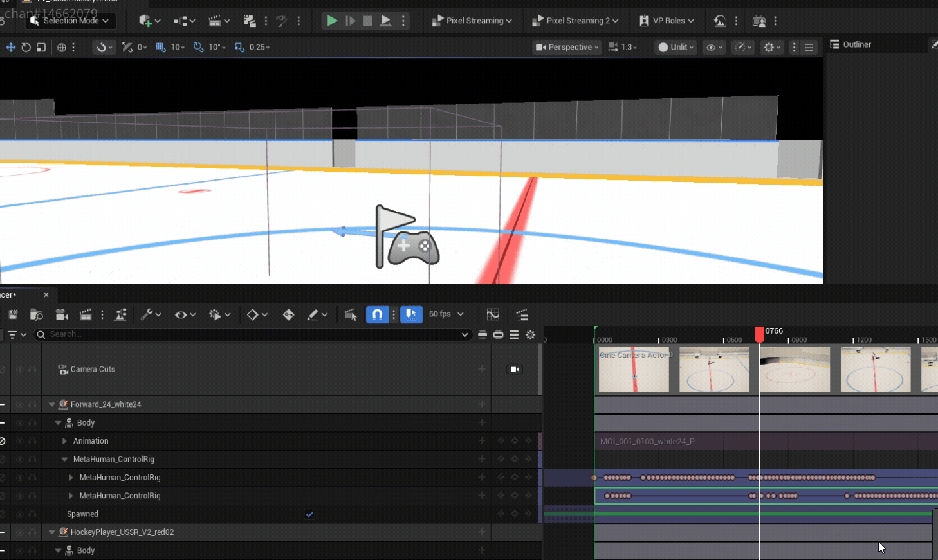
Task: Open the Sequencer View Options eye menu
Action: click(x=185, y=314)
